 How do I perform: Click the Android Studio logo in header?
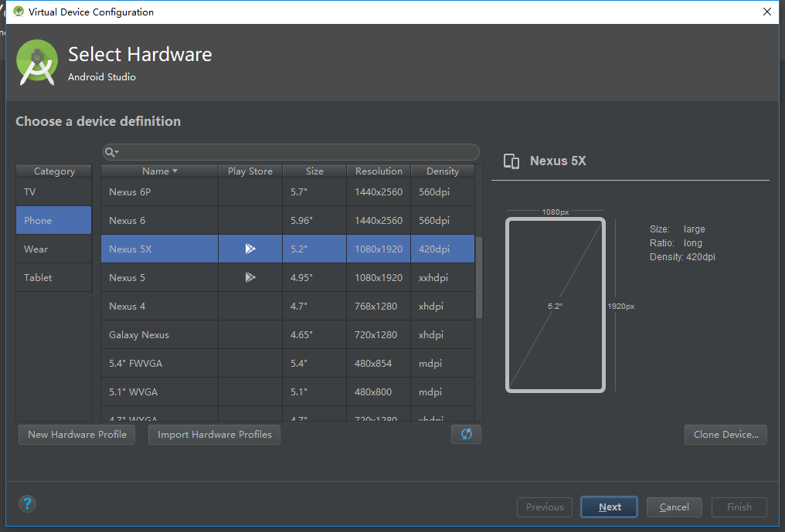36,63
